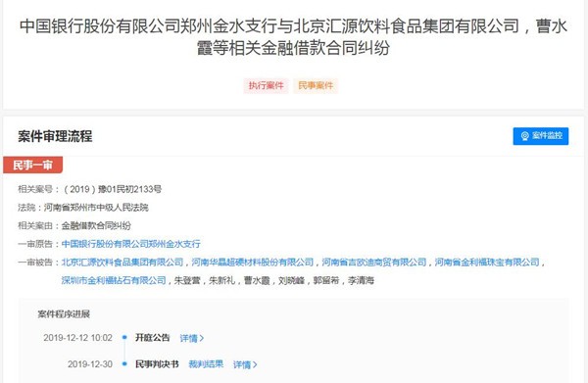Viewport: 588px width, 383px height.
Task: Click the 案件监控 monitor button
Action: [x=540, y=135]
